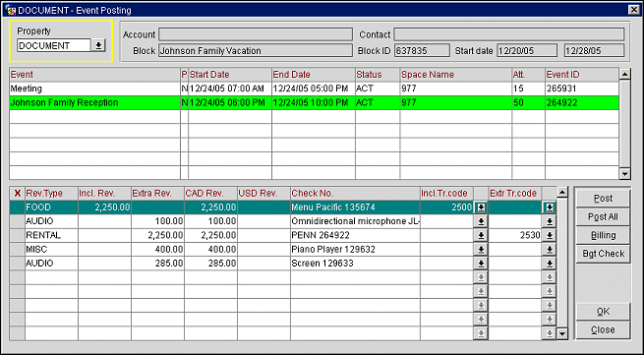
Task: Click the X mark column header
Action: point(18,193)
